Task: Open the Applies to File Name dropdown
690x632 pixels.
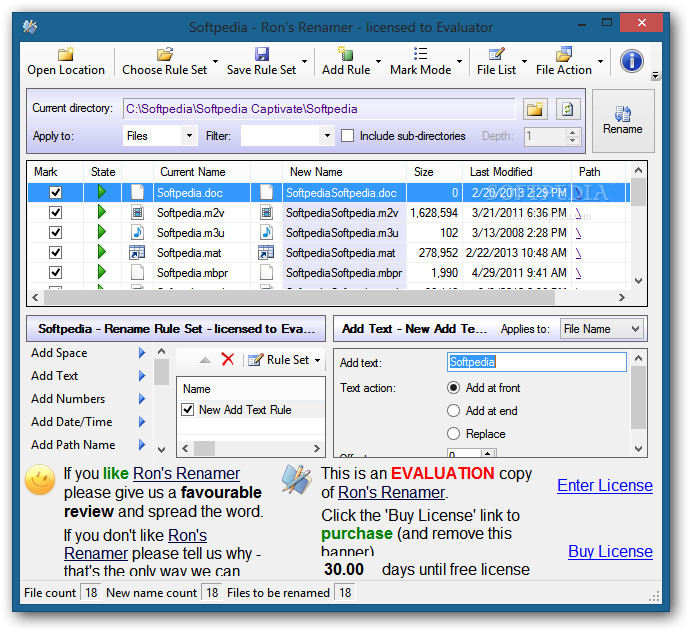Action: tap(601, 329)
